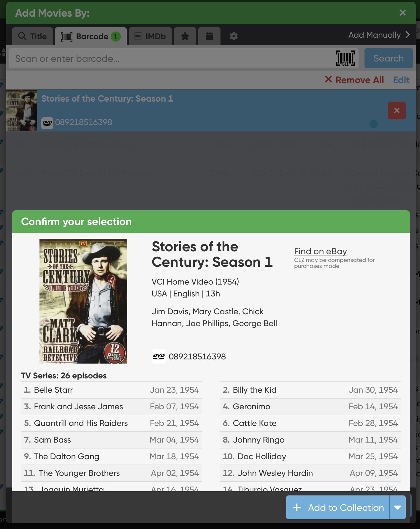Screen dimensions: 420x529
Task: Click the Edit link in queue
Action: (401, 80)
